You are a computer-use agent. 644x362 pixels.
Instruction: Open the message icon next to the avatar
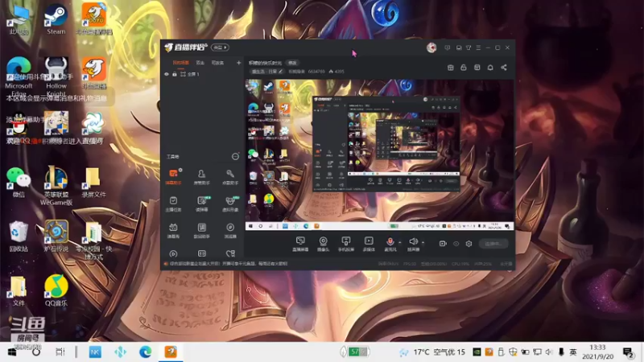coord(448,47)
